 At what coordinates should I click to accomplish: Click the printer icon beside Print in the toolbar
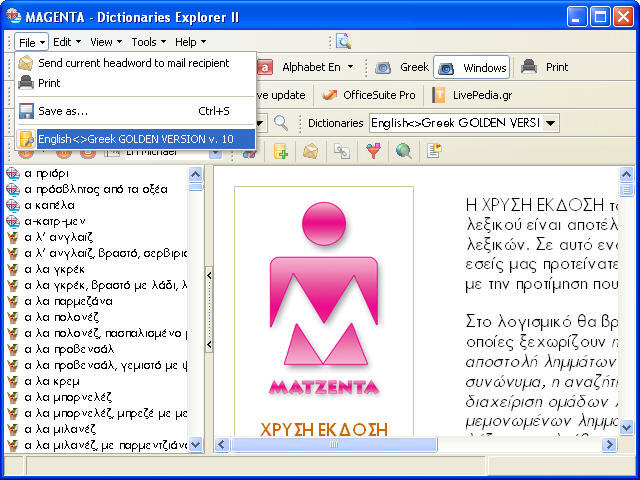(529, 67)
